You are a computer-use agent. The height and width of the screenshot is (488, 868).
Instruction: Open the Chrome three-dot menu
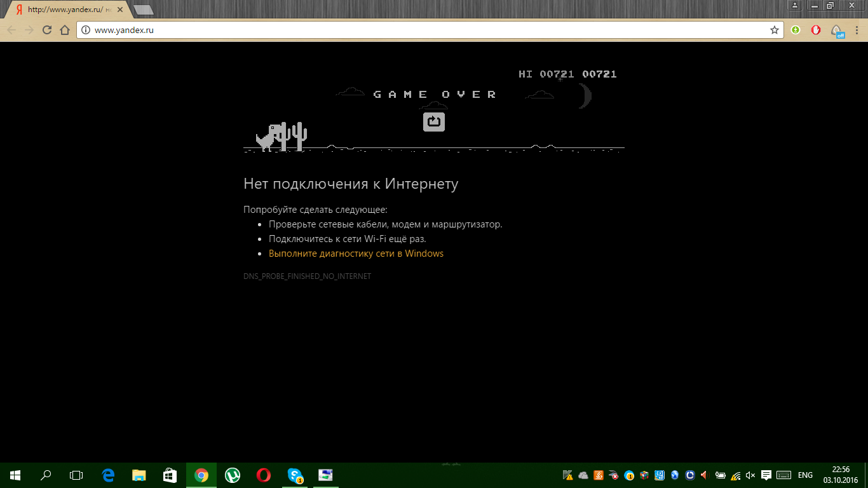point(857,30)
